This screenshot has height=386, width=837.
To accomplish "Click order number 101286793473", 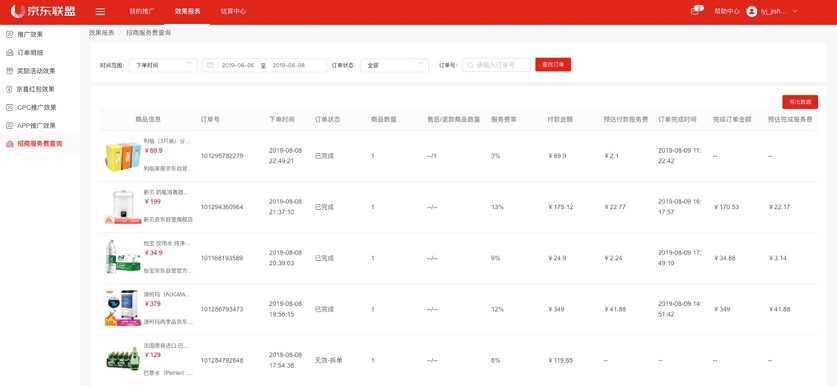I will [x=222, y=309].
